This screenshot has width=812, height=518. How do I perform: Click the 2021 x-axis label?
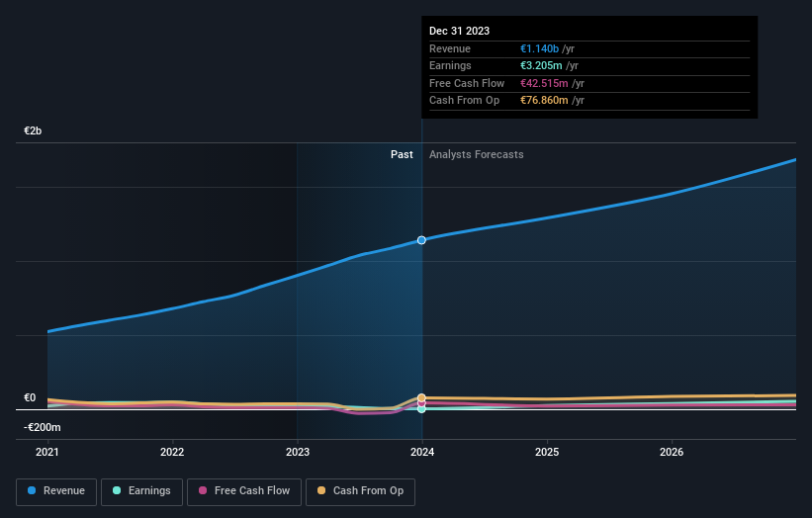[47, 452]
